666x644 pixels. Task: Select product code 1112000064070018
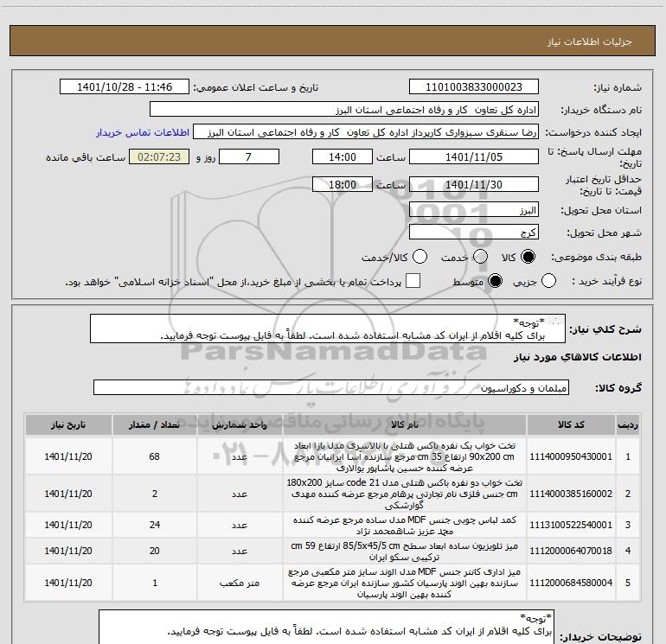pyautogui.click(x=571, y=551)
